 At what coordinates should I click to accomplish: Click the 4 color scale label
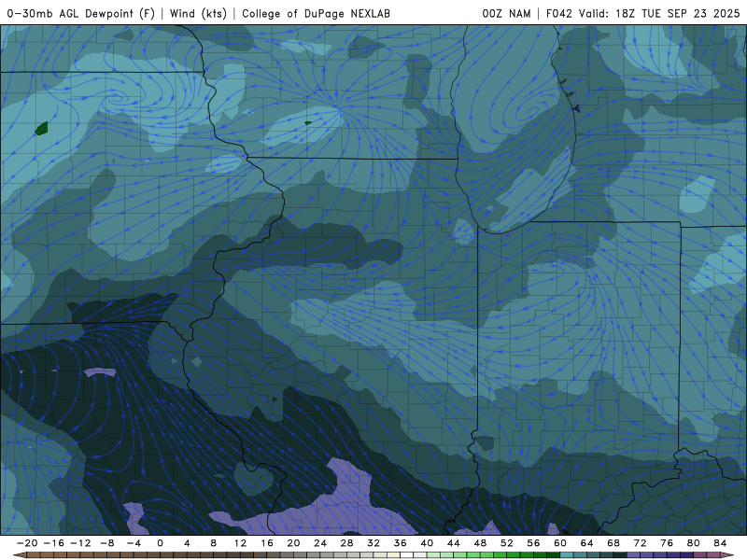click(187, 543)
